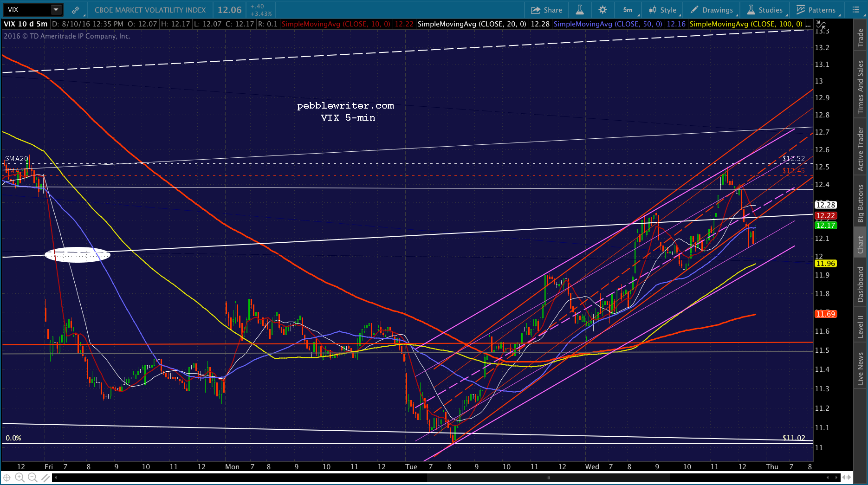868x485 pixels.
Task: Click the drawing lines icon at bottom left
Action: (45, 478)
